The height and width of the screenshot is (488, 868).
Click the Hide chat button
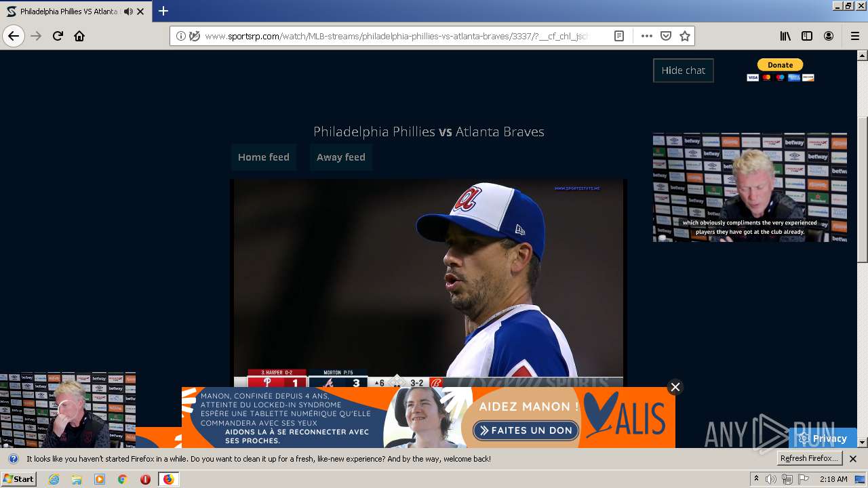pos(684,70)
